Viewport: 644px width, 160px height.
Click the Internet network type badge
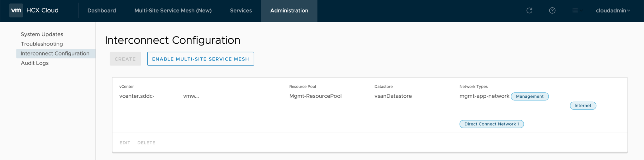click(583, 106)
